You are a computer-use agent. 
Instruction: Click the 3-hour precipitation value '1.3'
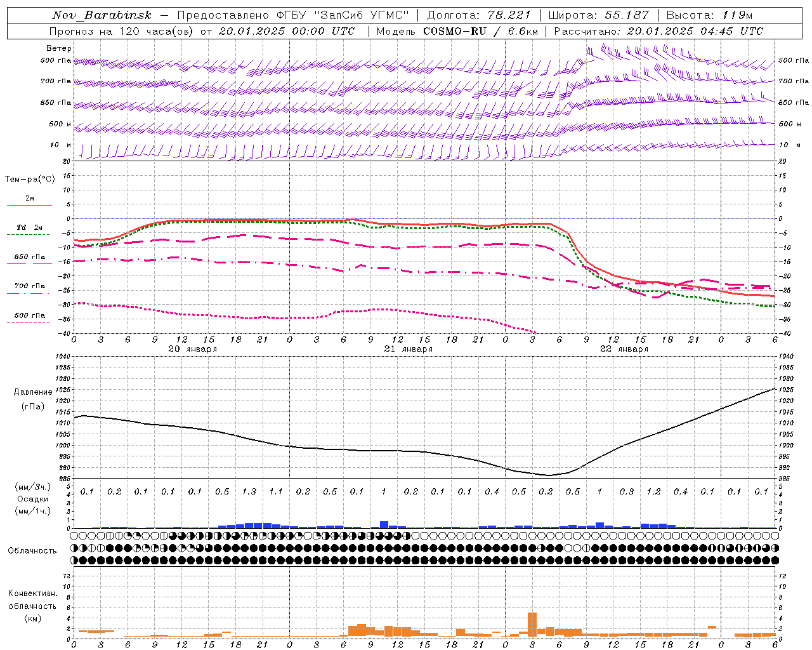click(249, 491)
